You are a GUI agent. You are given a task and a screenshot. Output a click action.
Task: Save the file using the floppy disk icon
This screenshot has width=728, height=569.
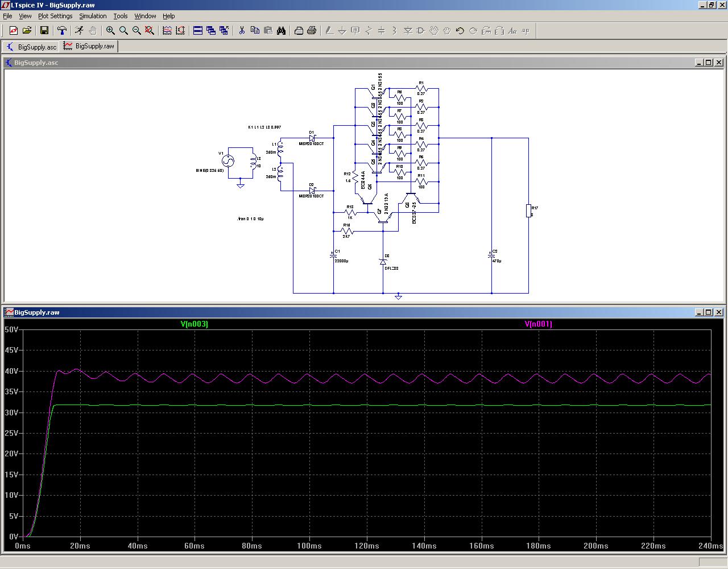tap(44, 31)
